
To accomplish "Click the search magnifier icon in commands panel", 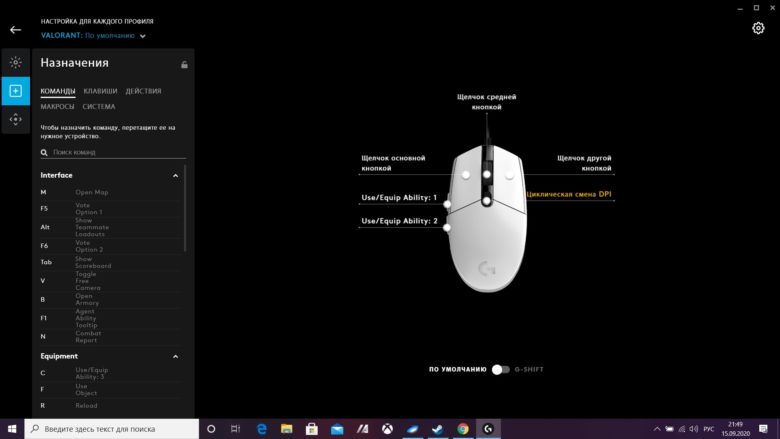I will coord(44,153).
